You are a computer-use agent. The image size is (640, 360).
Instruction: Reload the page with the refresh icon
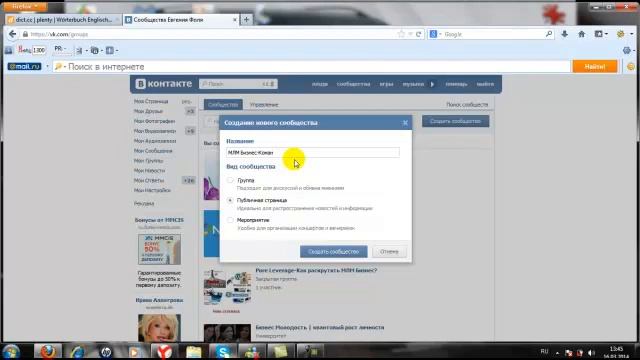click(x=418, y=34)
